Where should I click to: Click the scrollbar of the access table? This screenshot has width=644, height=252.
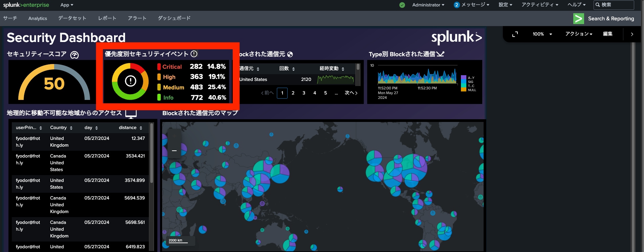coord(152,153)
